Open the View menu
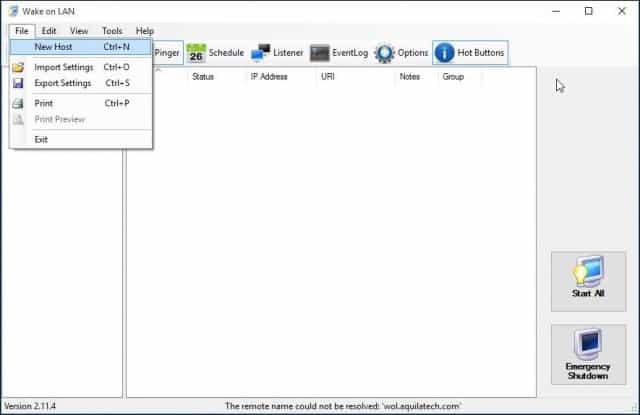 coord(79,31)
